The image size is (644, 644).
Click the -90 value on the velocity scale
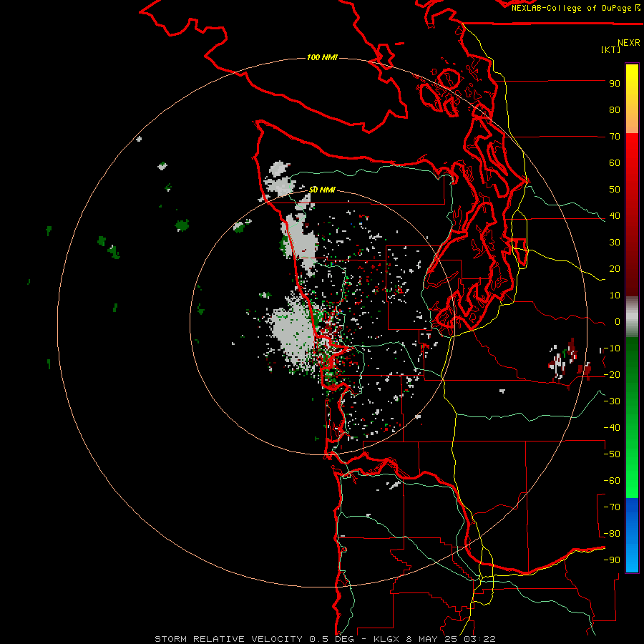612,560
